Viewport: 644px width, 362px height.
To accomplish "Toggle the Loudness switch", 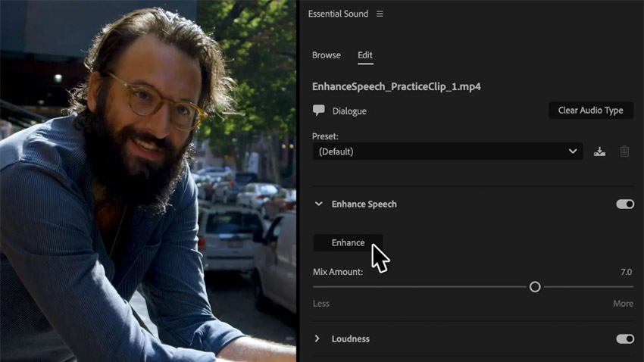I will coord(625,339).
